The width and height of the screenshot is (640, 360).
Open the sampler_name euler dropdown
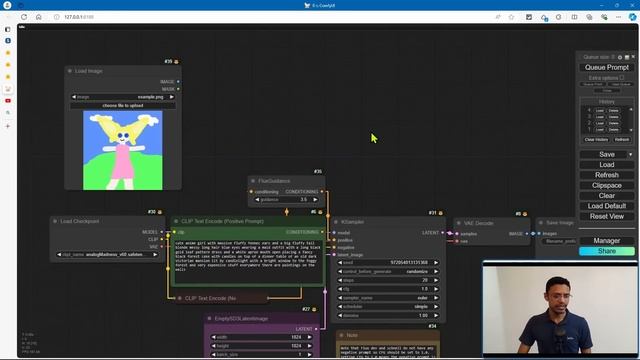pyautogui.click(x=388, y=298)
